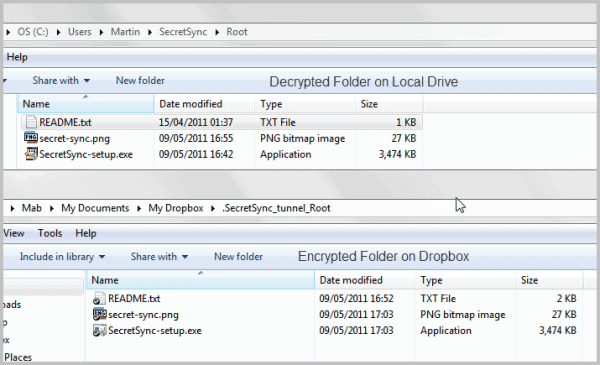Sort by Type column in the Dropbox window

[465, 280]
